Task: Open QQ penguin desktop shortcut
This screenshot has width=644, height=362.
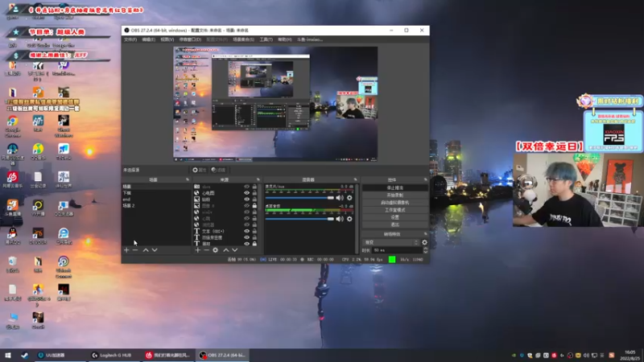Action: point(12,236)
